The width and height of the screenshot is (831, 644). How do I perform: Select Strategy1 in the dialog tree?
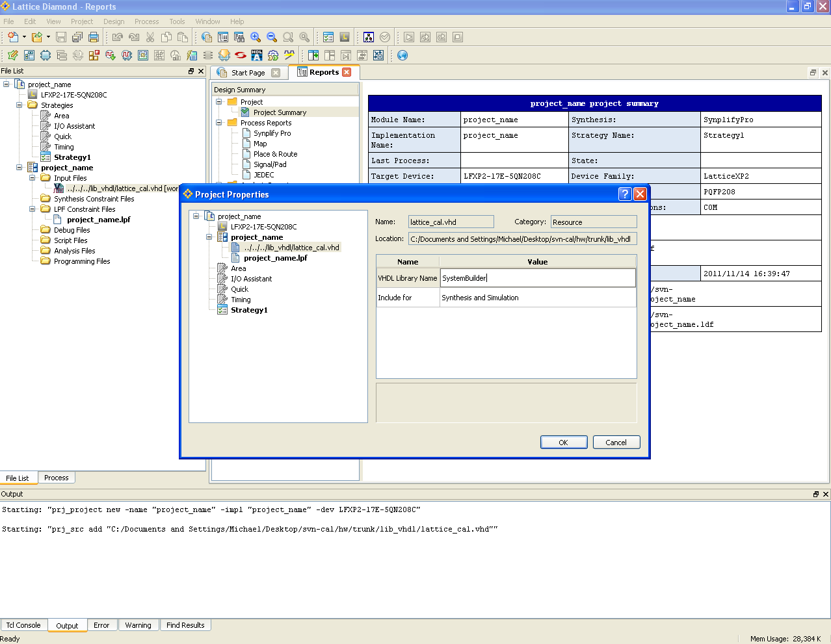point(249,310)
